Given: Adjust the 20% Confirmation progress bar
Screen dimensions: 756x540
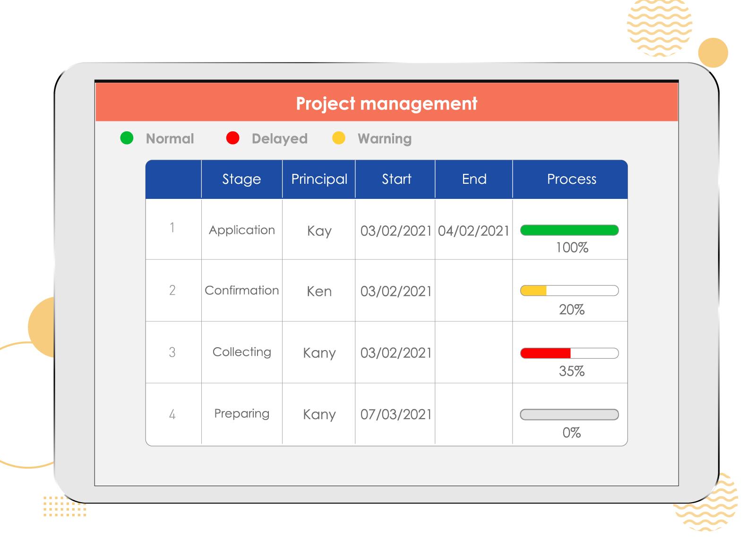Looking at the screenshot, I should click(x=569, y=290).
